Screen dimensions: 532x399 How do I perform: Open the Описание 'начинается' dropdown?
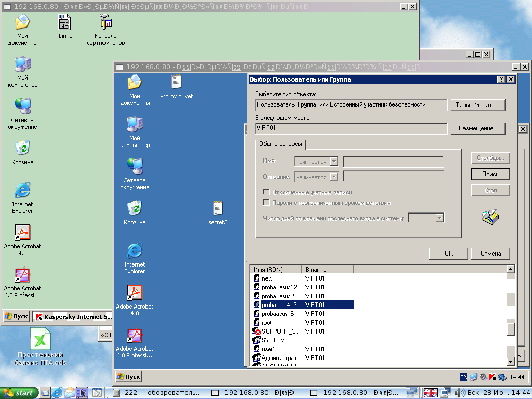(x=334, y=177)
